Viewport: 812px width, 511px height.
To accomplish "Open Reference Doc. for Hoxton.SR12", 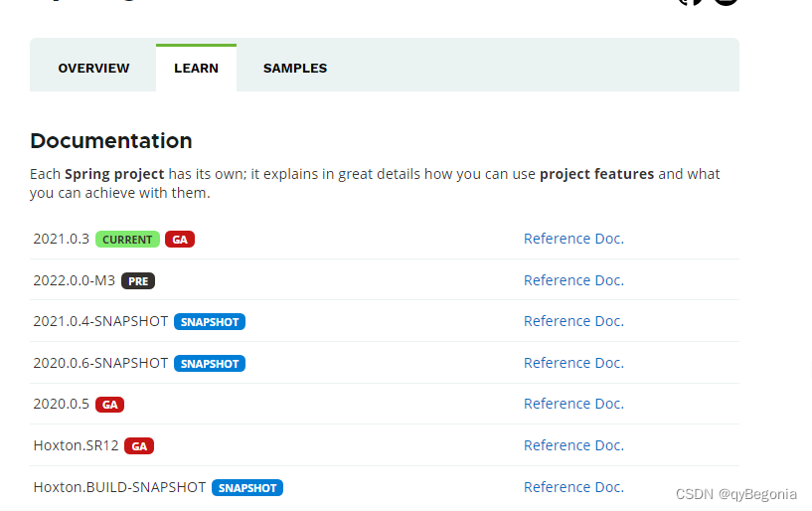I will click(573, 445).
